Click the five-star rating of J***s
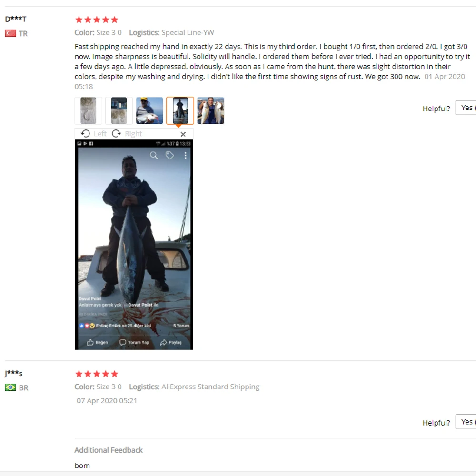This screenshot has width=476, height=476. click(97, 374)
